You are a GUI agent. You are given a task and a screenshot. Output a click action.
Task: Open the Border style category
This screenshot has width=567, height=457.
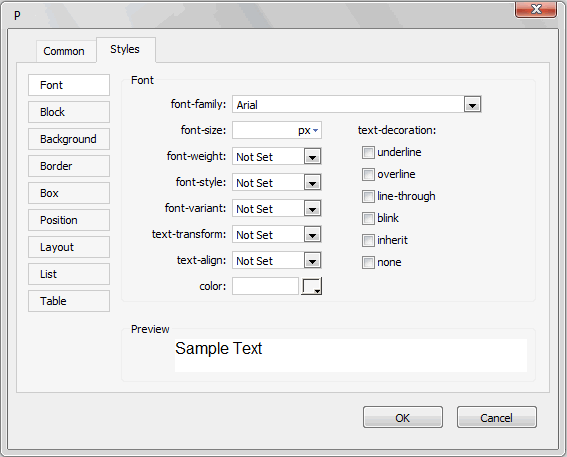[x=69, y=166]
